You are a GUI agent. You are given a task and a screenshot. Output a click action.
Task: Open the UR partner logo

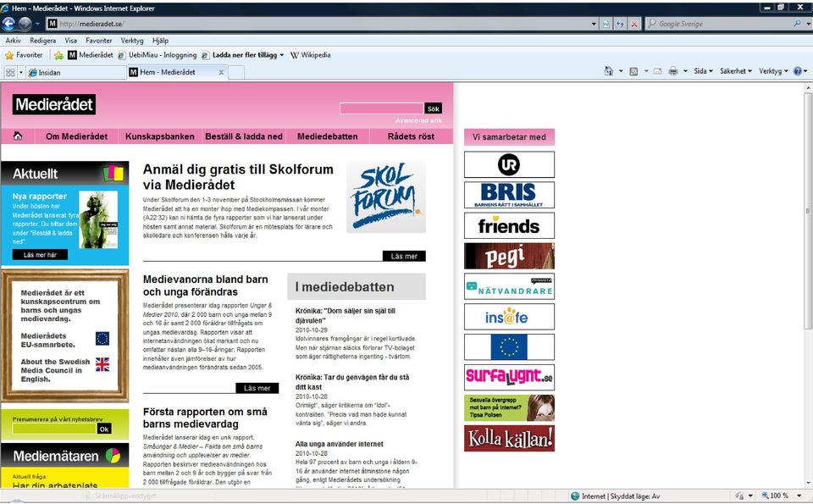[509, 164]
